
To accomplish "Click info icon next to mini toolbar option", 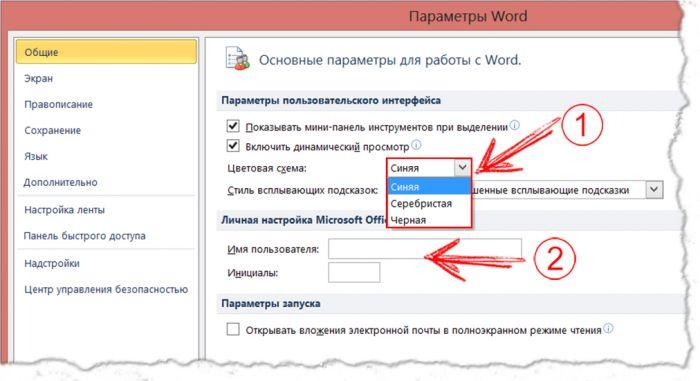I will click(x=515, y=125).
